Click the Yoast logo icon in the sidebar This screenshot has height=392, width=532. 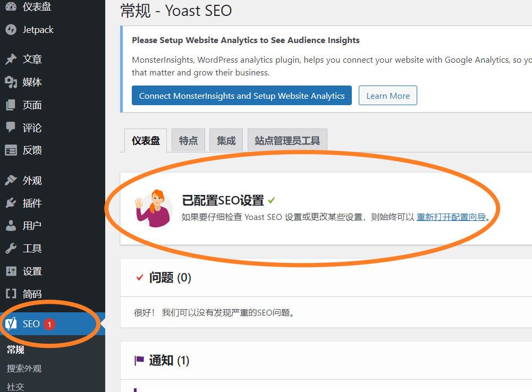(x=11, y=324)
